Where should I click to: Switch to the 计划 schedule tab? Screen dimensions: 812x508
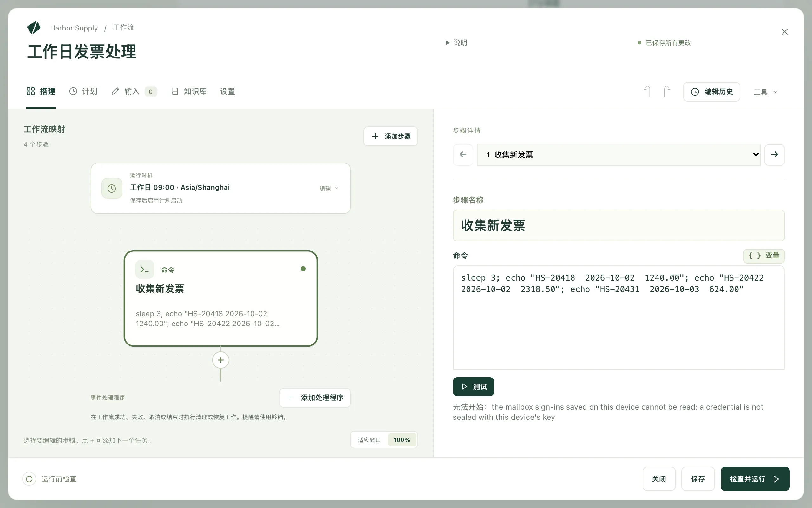83,91
